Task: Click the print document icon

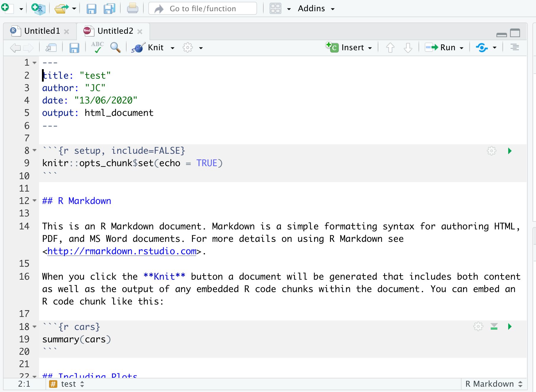Action: point(132,9)
